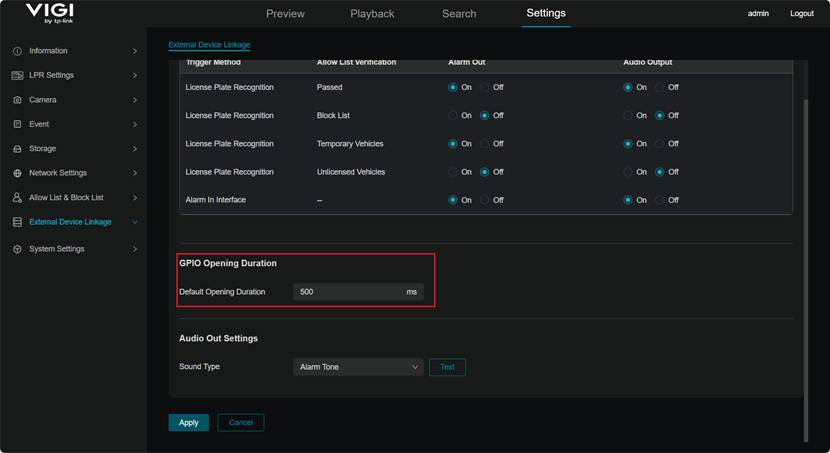Click the Storage sidebar icon
Screen dimensions: 830x453
pyautogui.click(x=17, y=149)
